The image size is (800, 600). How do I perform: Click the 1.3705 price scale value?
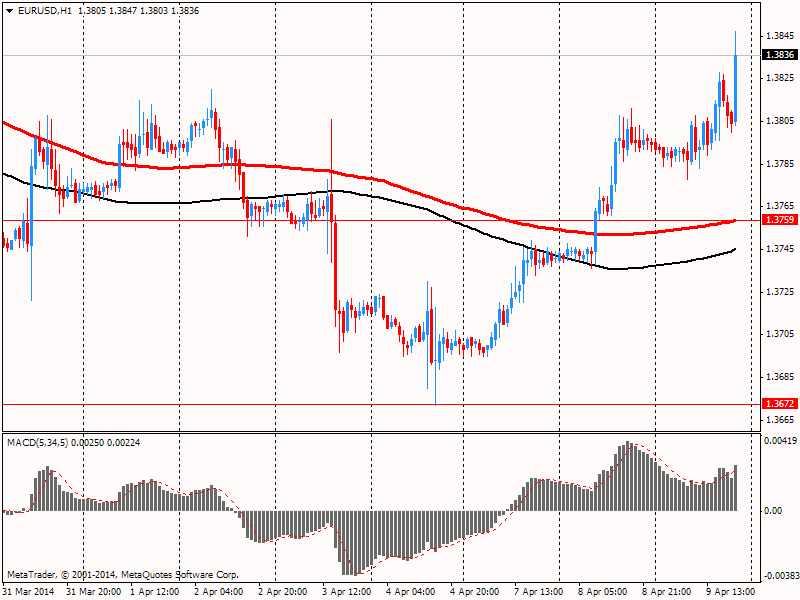[780, 334]
